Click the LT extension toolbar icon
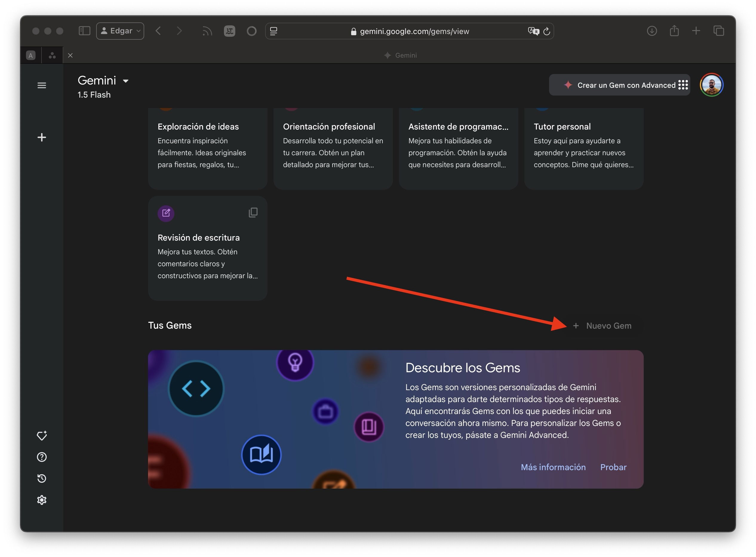 (x=229, y=31)
